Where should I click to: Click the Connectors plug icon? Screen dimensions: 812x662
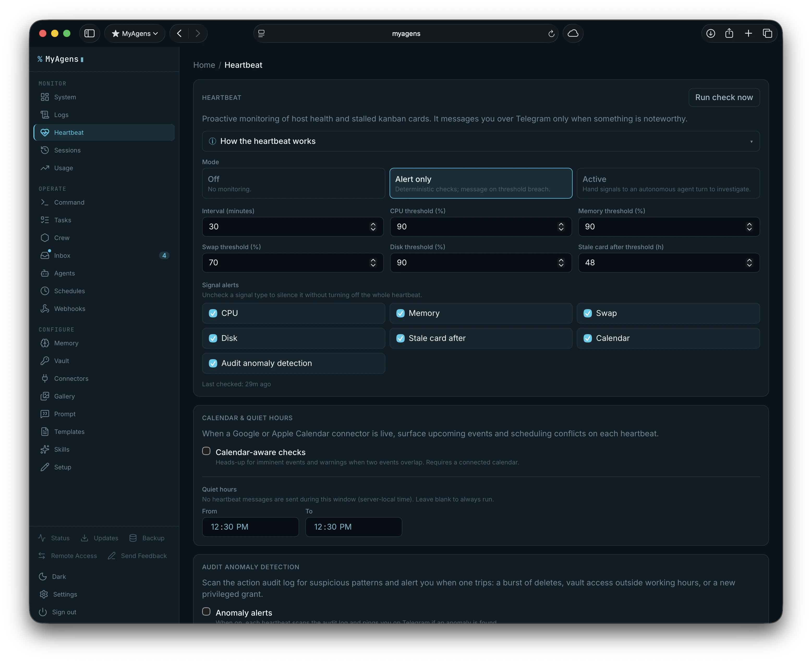(x=45, y=379)
